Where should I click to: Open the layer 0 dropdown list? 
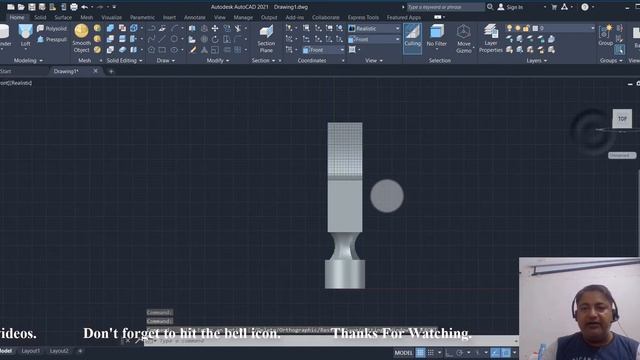click(x=563, y=28)
